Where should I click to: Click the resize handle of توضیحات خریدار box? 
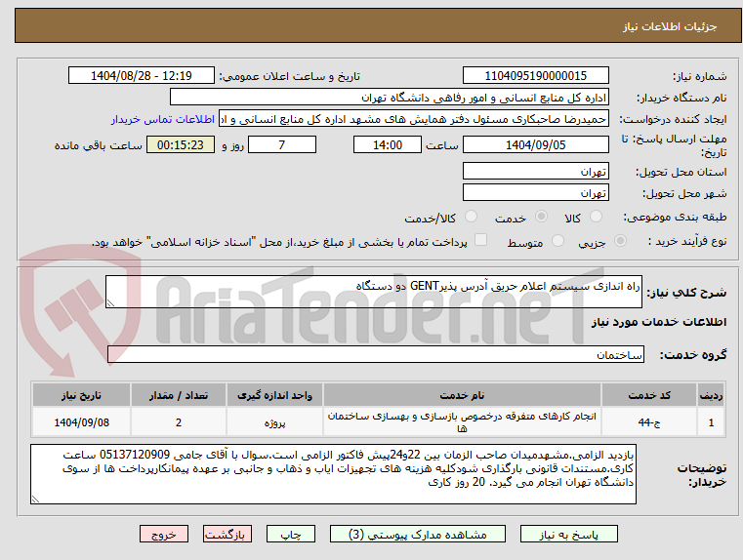click(35, 499)
